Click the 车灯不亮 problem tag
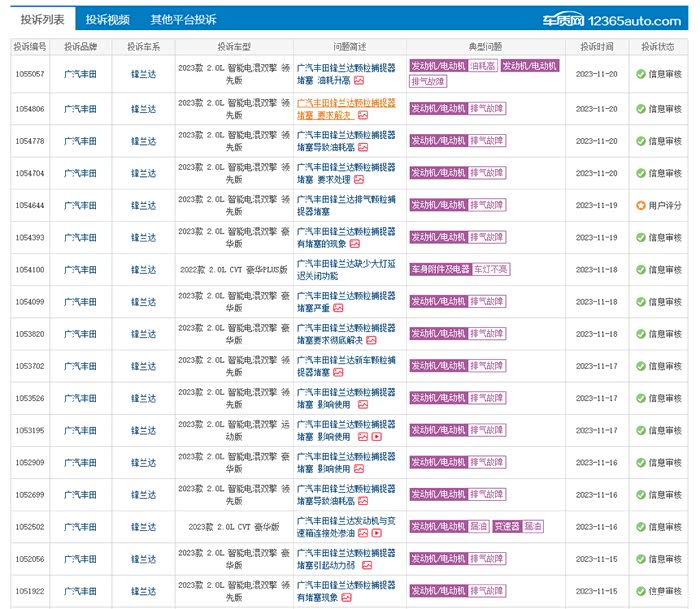 (491, 270)
